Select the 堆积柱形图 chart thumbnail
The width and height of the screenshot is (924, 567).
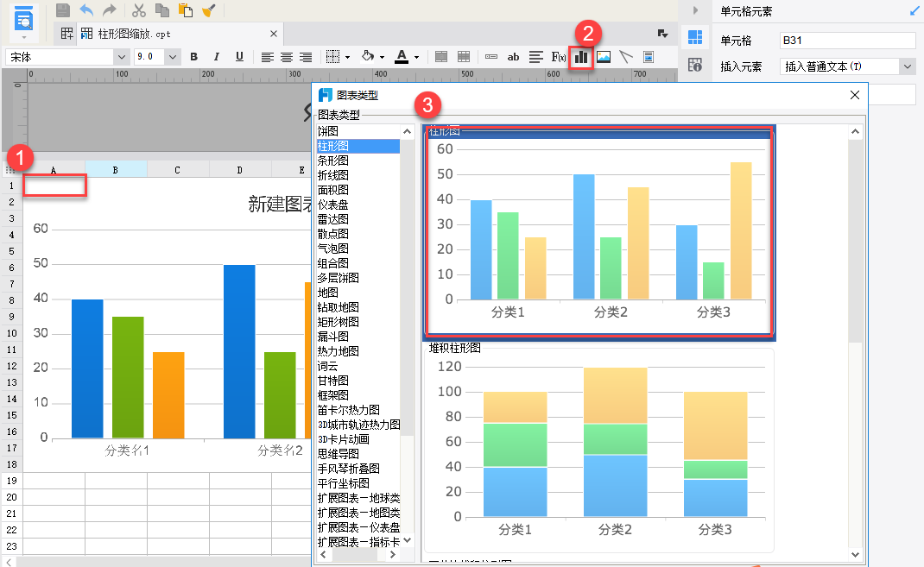click(598, 449)
